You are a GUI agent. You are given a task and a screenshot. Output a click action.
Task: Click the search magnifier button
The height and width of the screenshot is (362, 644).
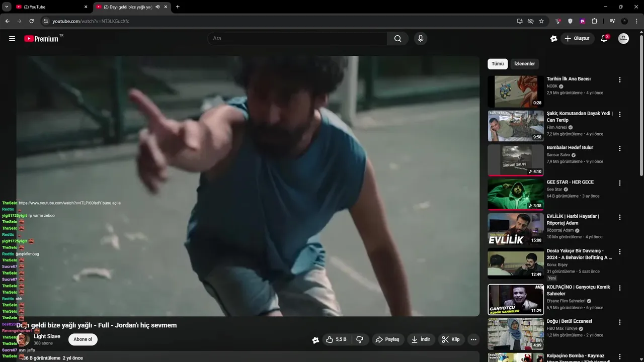pyautogui.click(x=397, y=39)
